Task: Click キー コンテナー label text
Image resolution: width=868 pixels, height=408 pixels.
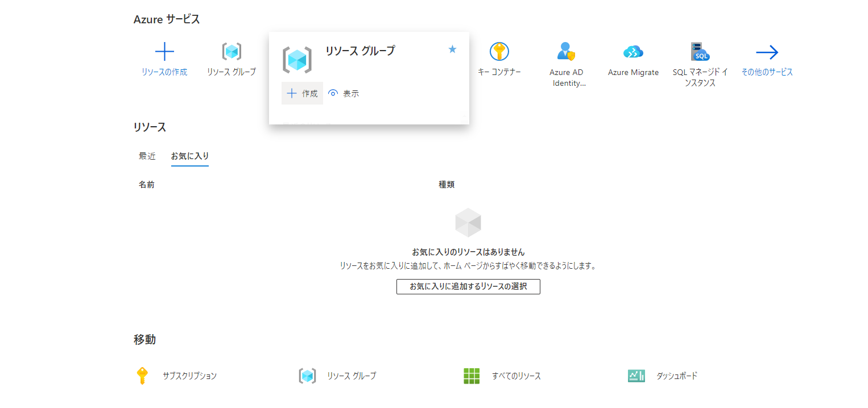Action: tap(499, 72)
